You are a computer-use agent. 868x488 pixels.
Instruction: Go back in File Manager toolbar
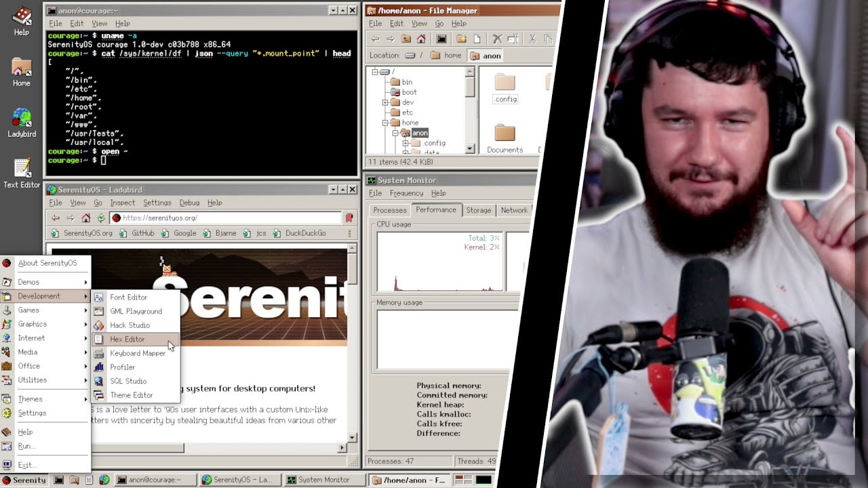point(375,39)
